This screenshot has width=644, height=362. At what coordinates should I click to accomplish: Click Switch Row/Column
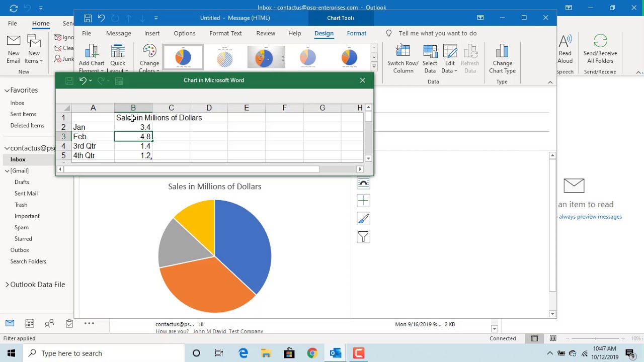pos(403,59)
